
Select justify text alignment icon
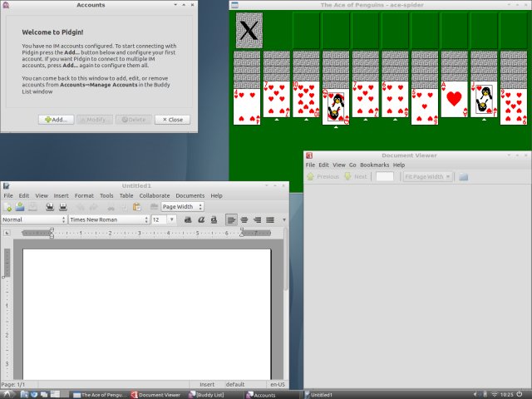[x=270, y=219]
